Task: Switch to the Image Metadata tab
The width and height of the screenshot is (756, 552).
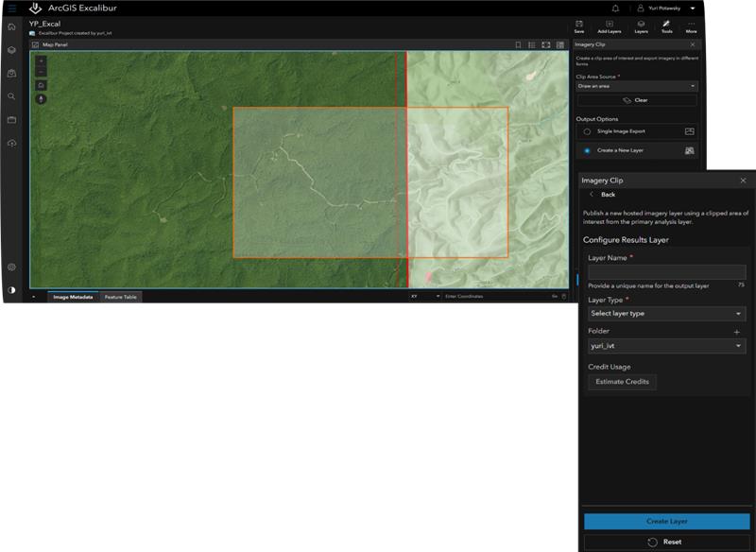Action: click(73, 297)
